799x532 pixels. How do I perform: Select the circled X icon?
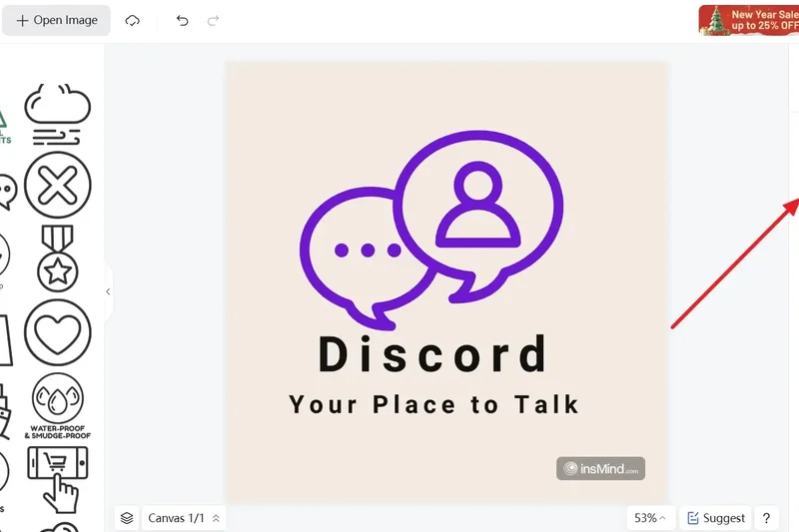click(58, 186)
